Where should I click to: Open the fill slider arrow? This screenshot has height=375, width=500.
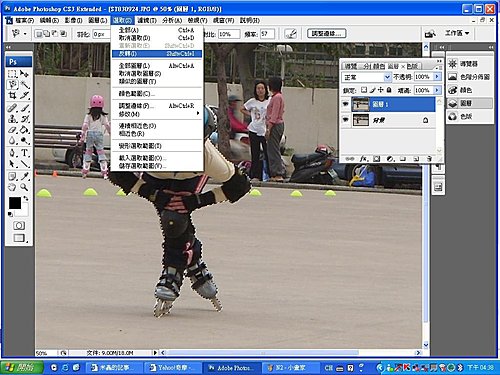click(x=437, y=90)
